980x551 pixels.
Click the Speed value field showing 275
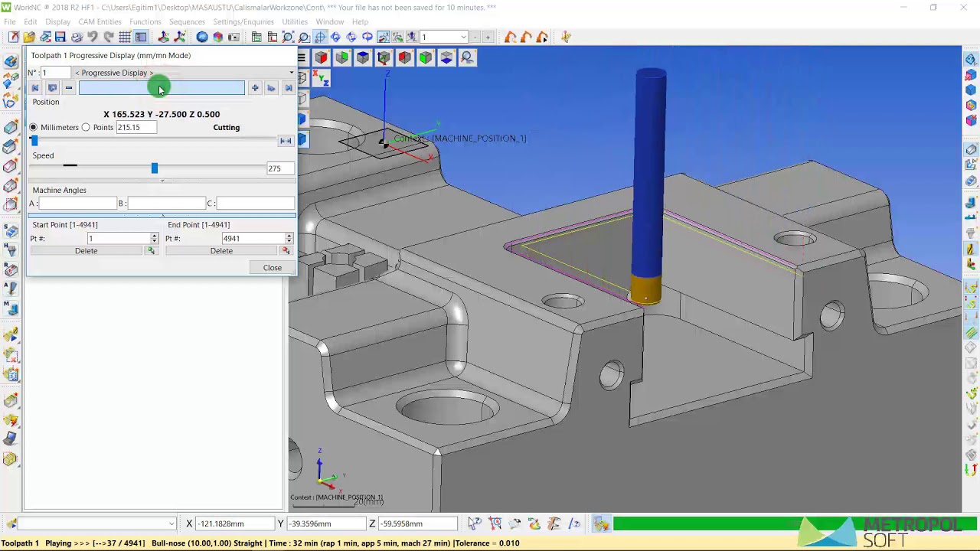tap(279, 168)
